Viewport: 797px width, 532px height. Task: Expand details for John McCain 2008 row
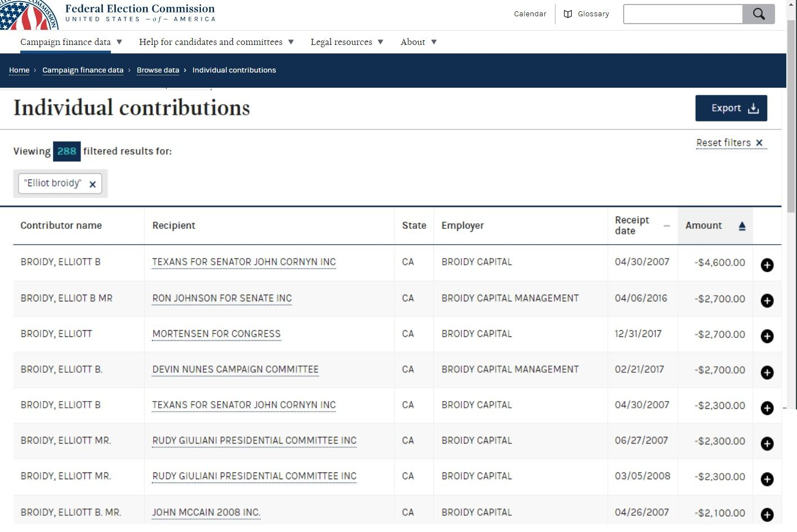pos(767,515)
